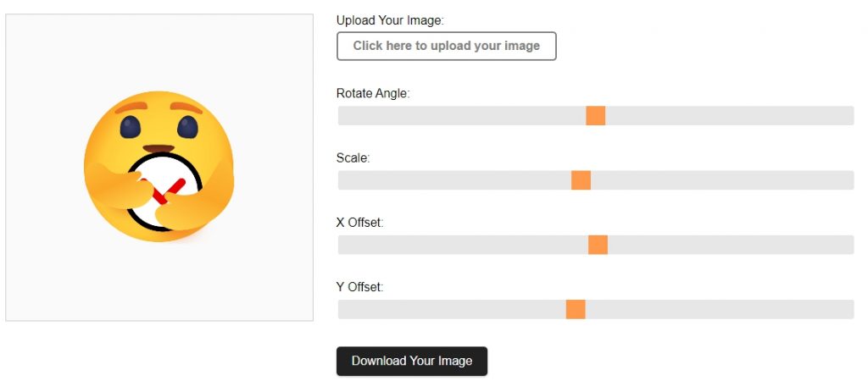This screenshot has height=392, width=868.
Task: Click Y Offset track left of handle
Action: click(x=452, y=310)
